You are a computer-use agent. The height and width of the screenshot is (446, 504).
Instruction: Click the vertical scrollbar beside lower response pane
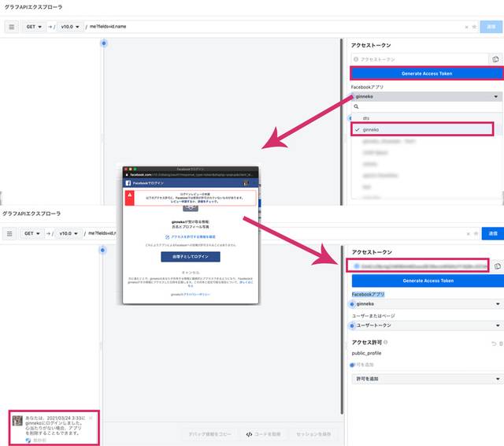[x=342, y=329]
